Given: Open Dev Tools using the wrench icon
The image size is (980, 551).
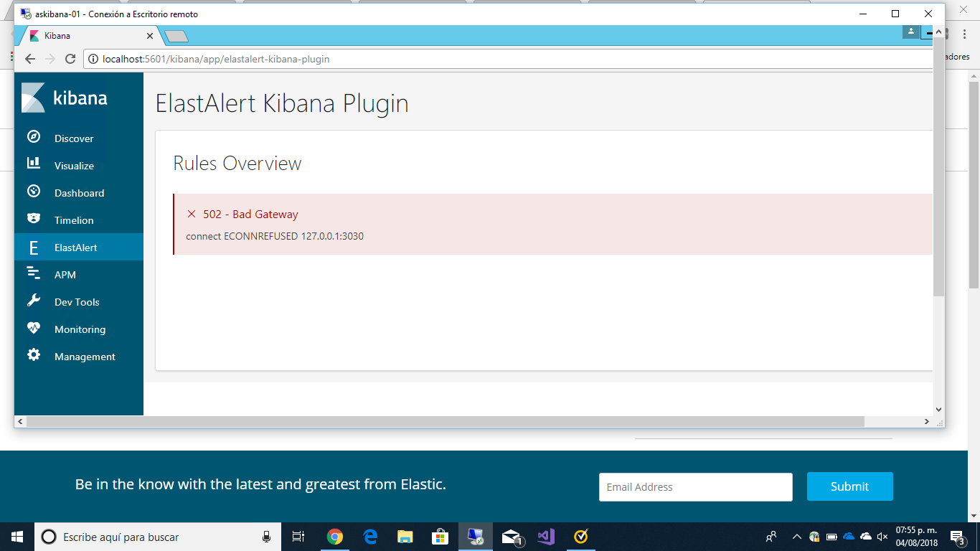Looking at the screenshot, I should 77,301.
